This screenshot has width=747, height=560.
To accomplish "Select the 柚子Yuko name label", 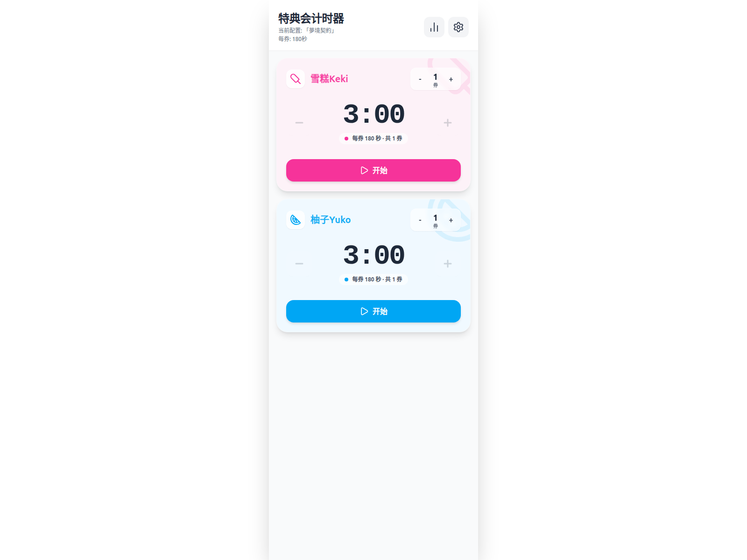I will (331, 220).
